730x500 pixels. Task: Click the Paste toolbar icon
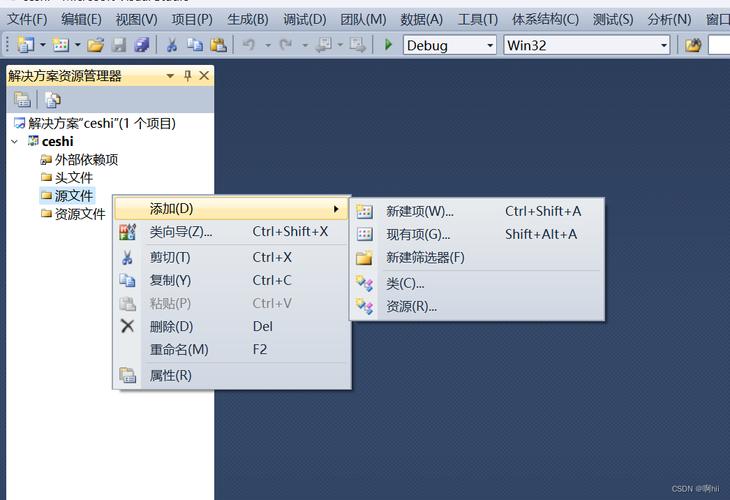218,45
